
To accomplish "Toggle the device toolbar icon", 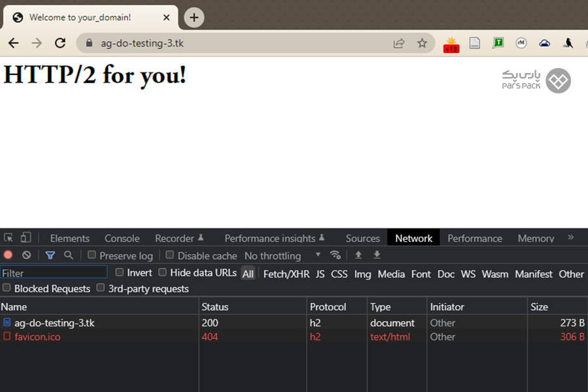I will [x=26, y=238].
